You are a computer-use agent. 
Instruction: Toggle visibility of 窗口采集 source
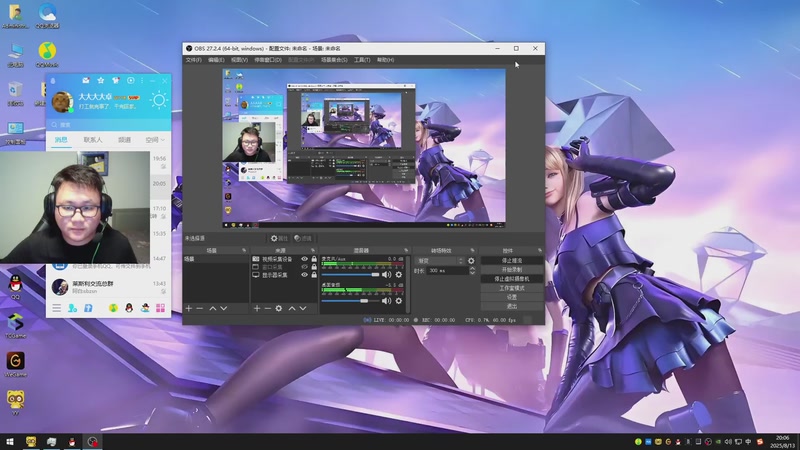coord(305,267)
